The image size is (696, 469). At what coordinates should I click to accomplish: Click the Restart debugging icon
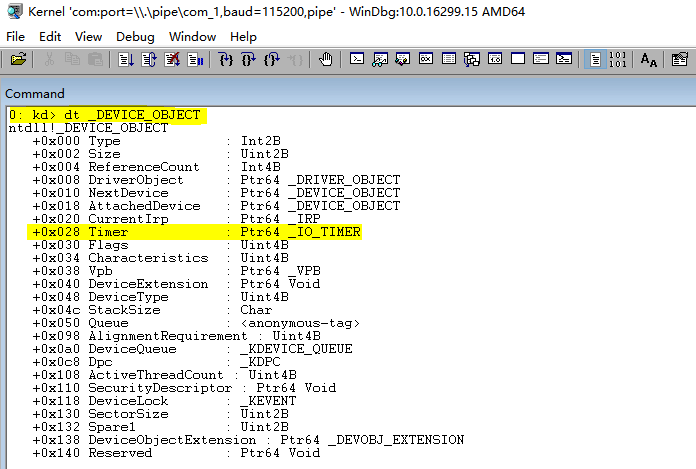(149, 59)
